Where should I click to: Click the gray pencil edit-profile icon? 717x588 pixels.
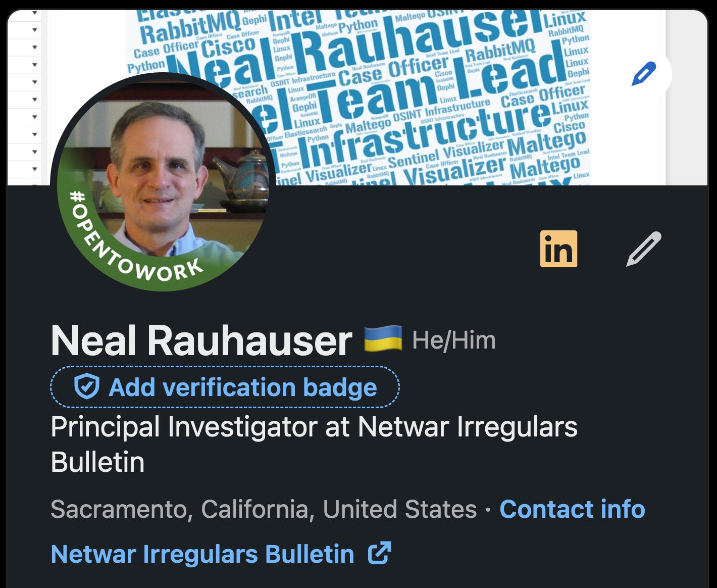[644, 249]
